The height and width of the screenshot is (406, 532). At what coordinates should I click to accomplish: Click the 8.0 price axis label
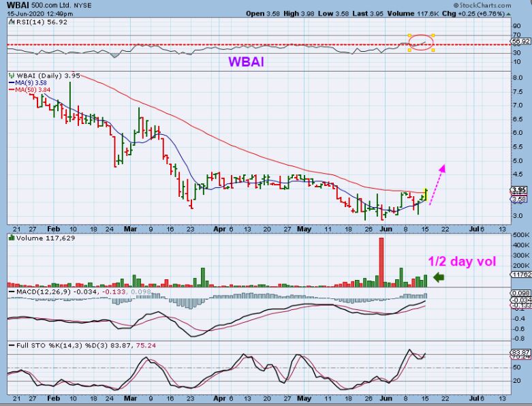pyautogui.click(x=518, y=78)
